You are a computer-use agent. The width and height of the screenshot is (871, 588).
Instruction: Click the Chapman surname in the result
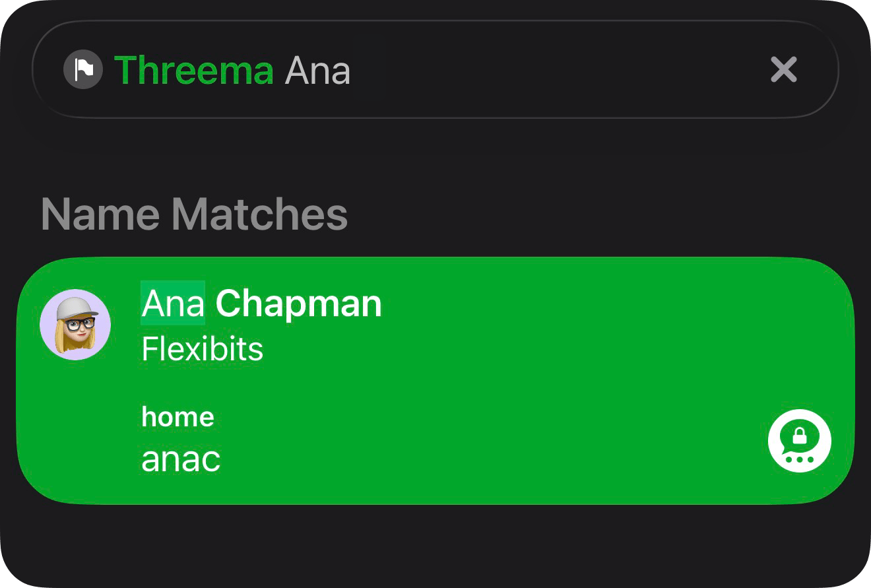pos(299,304)
